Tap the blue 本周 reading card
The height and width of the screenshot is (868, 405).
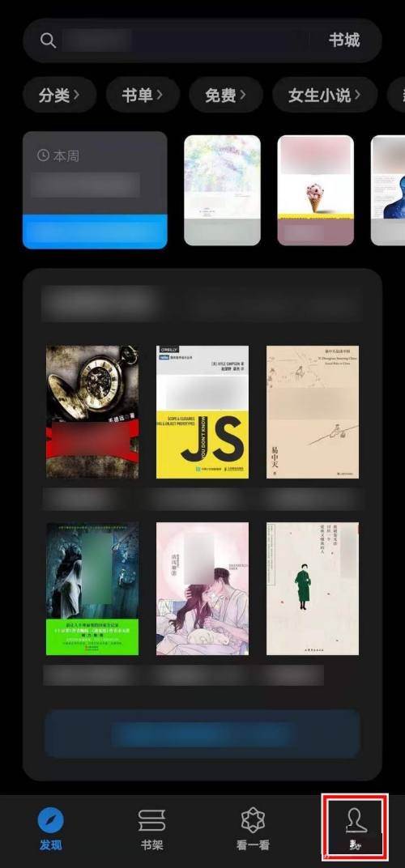[x=95, y=189]
